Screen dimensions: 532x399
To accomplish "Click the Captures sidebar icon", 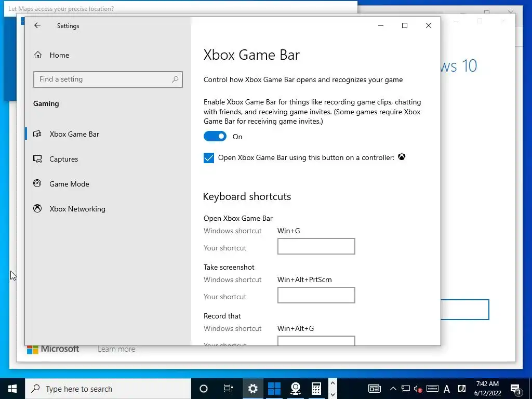I will point(37,159).
